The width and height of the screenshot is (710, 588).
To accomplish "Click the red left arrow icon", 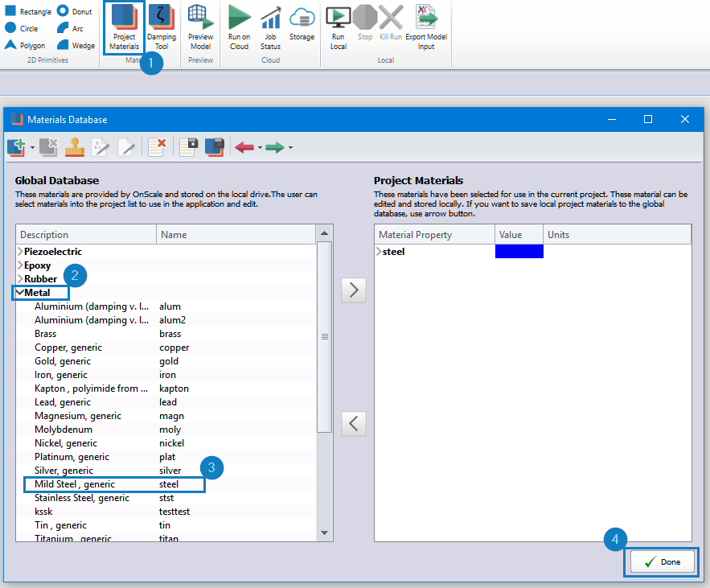I will 244,147.
